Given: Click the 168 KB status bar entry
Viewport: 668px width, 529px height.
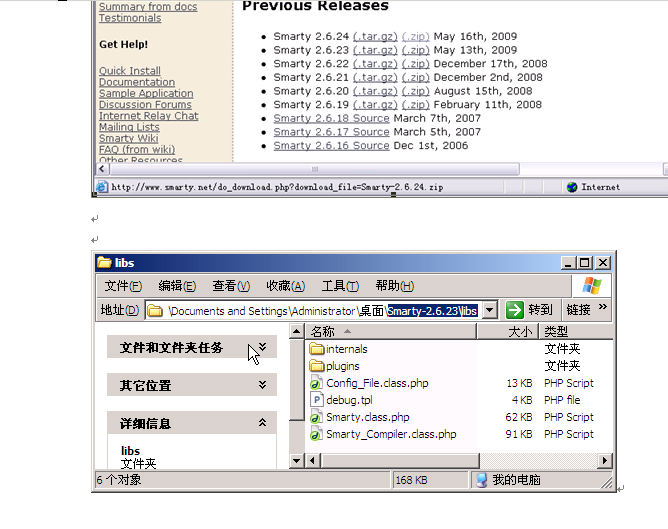Looking at the screenshot, I should click(430, 480).
